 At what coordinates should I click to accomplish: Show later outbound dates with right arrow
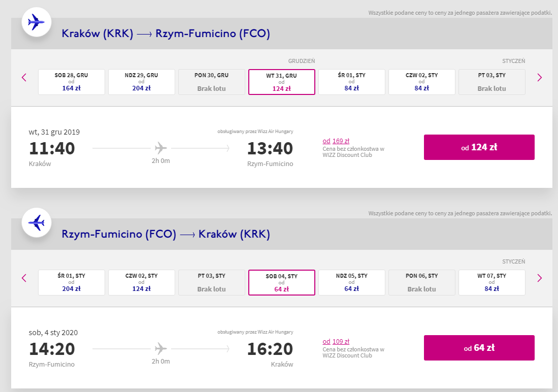[539, 77]
